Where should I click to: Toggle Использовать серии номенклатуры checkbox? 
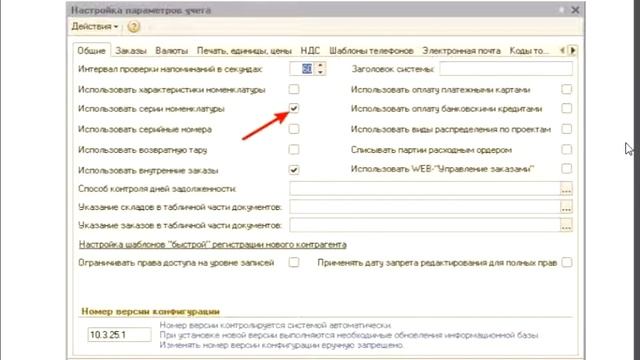click(x=294, y=108)
